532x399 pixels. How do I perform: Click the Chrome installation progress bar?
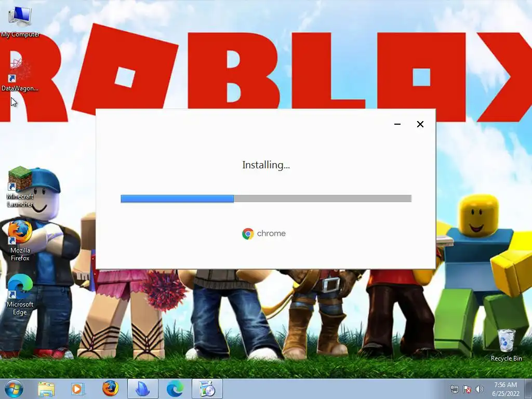click(266, 198)
